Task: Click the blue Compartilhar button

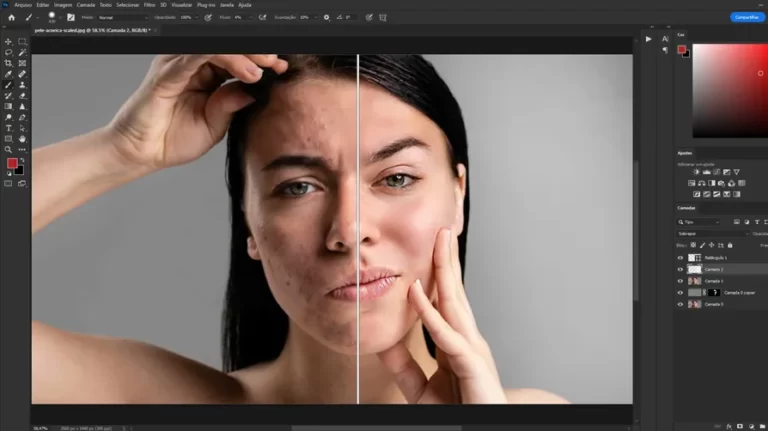Action: 745,17
